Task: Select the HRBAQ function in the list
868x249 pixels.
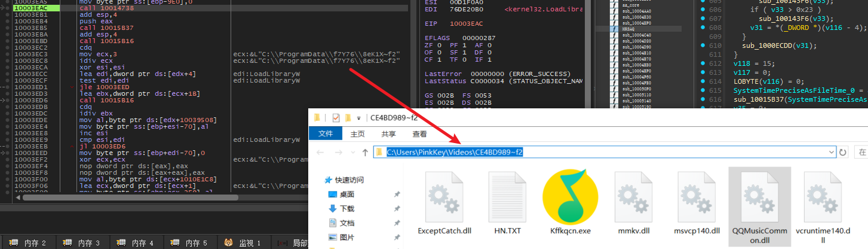Action: tap(628, 29)
